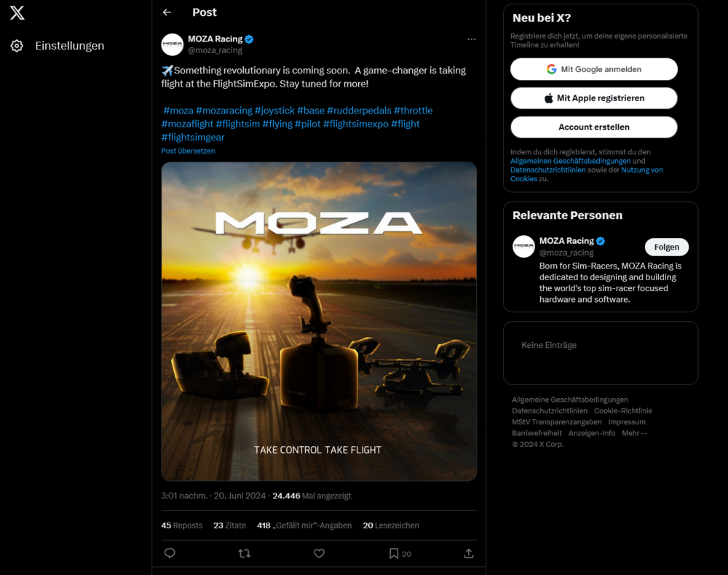Screen dimensions: 728x575
Task: Click the 'Account erstellen' button
Action: (594, 127)
